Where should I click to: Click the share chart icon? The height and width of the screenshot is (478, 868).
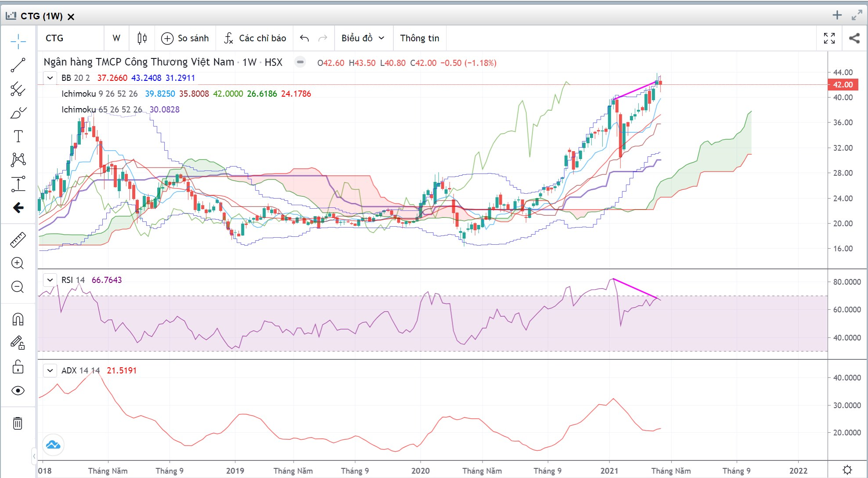tap(854, 38)
